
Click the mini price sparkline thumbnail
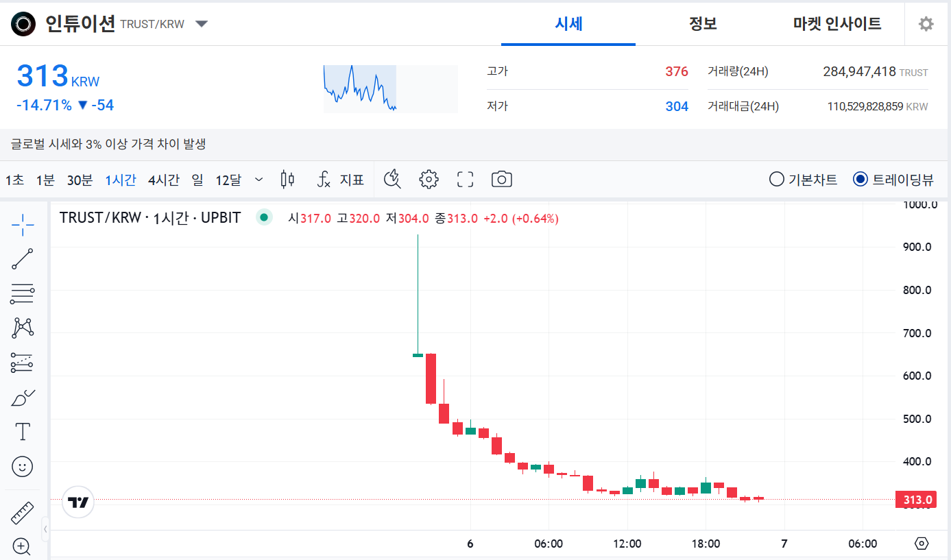(x=359, y=88)
